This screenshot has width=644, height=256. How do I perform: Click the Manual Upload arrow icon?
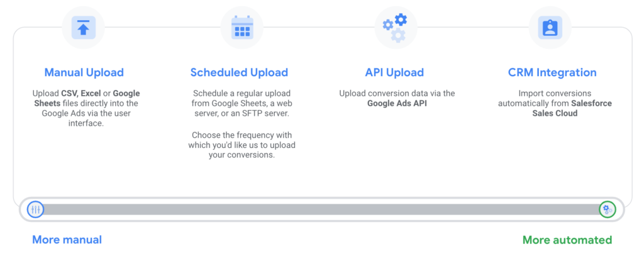[x=84, y=28]
